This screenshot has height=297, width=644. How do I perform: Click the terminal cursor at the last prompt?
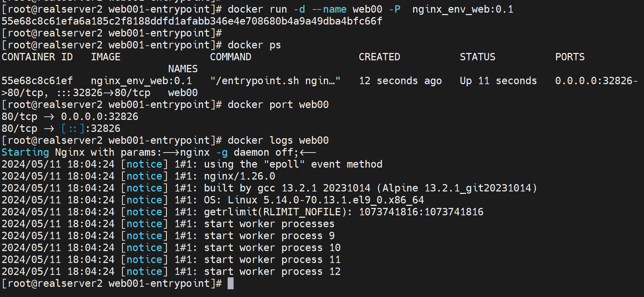[230, 283]
